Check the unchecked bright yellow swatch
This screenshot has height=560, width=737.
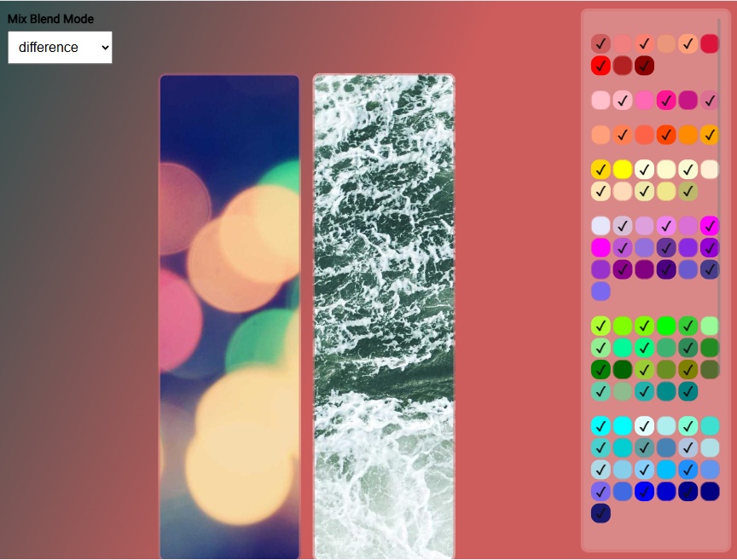623,170
